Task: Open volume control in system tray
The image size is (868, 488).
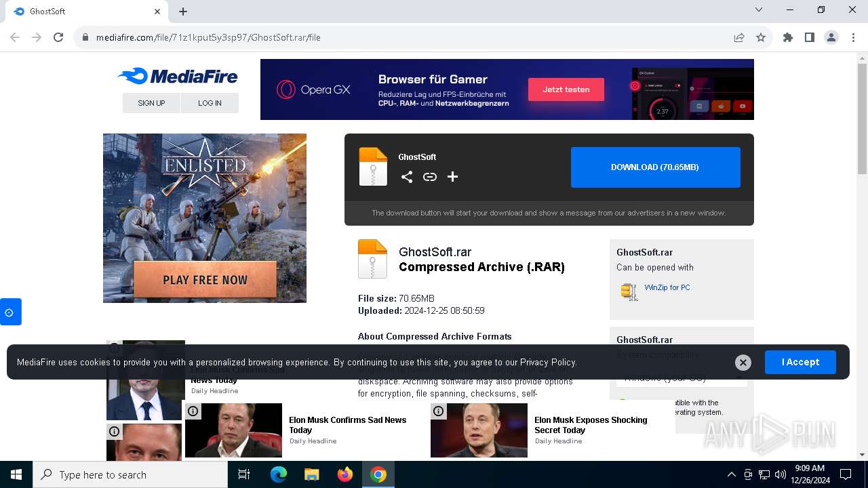Action: tap(781, 474)
